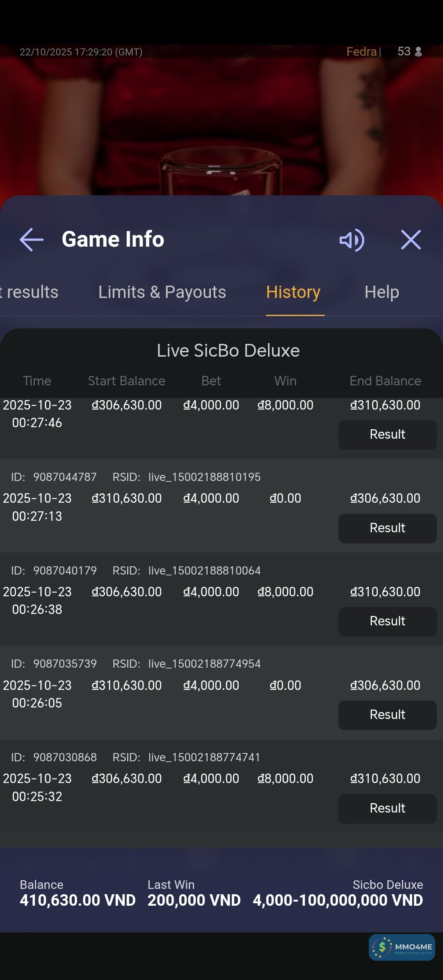Close the Game Info panel
Viewport: 443px width, 980px height.
411,240
